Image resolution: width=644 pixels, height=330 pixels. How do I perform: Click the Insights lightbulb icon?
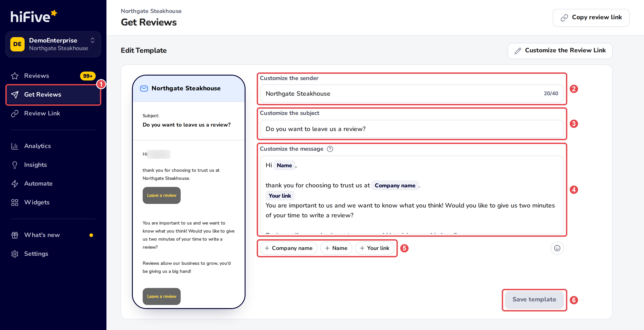point(15,165)
